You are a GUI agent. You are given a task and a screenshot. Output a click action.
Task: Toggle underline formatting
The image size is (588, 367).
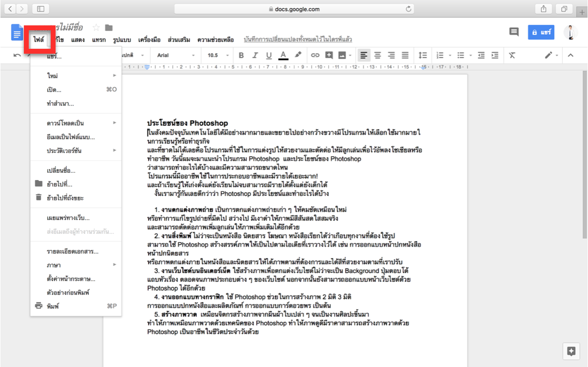pyautogui.click(x=268, y=55)
